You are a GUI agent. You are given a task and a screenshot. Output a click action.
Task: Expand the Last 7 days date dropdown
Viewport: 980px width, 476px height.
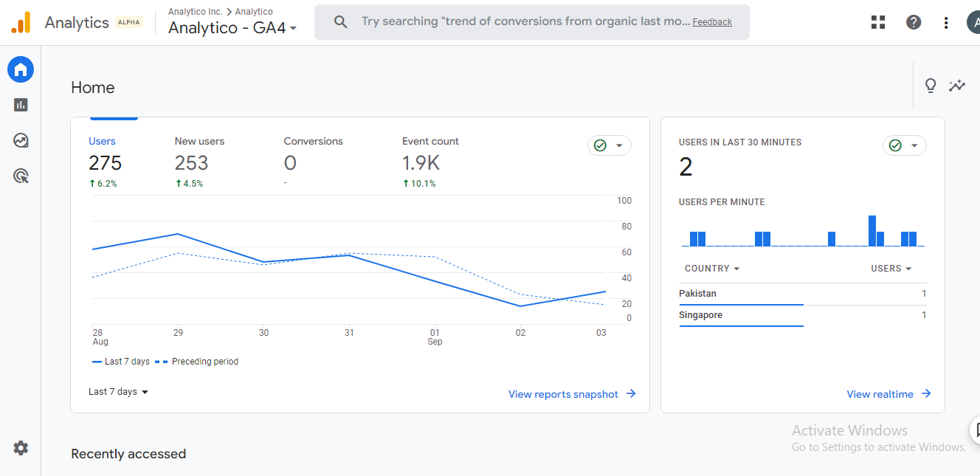click(118, 392)
